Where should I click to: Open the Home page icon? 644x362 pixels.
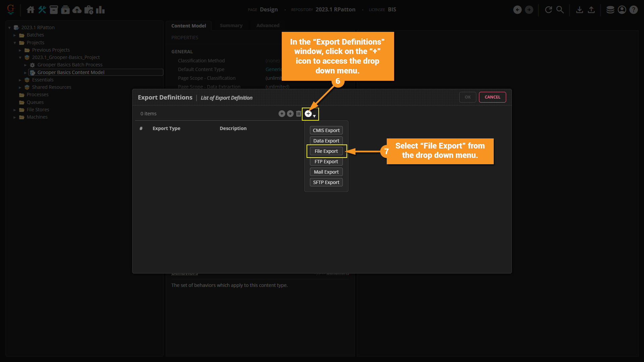click(x=31, y=10)
